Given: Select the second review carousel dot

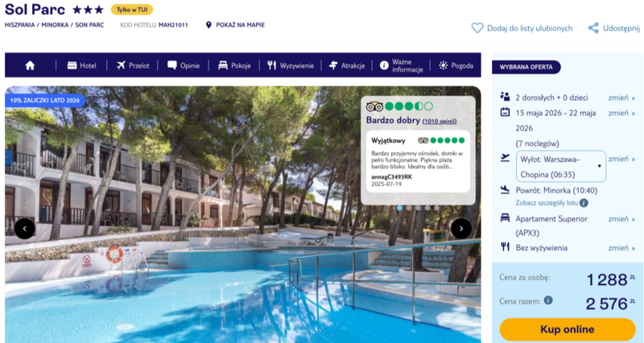Looking at the screenshot, I should (x=409, y=208).
